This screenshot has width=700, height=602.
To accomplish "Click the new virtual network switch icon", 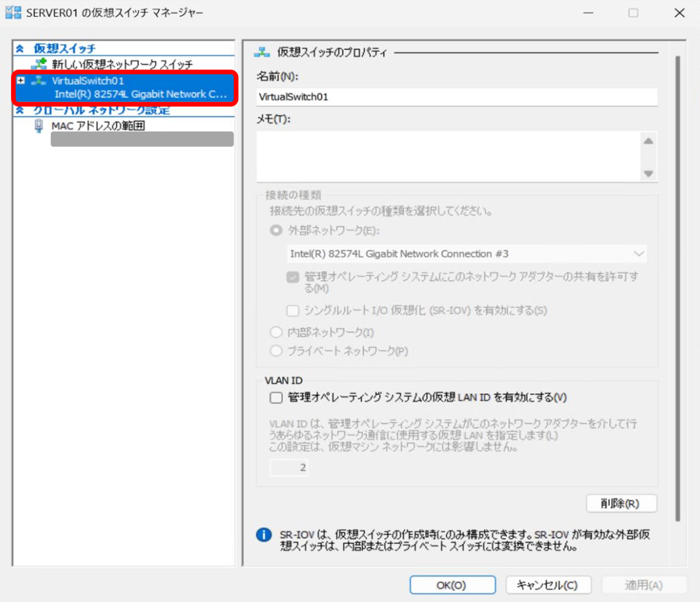I will 38,64.
